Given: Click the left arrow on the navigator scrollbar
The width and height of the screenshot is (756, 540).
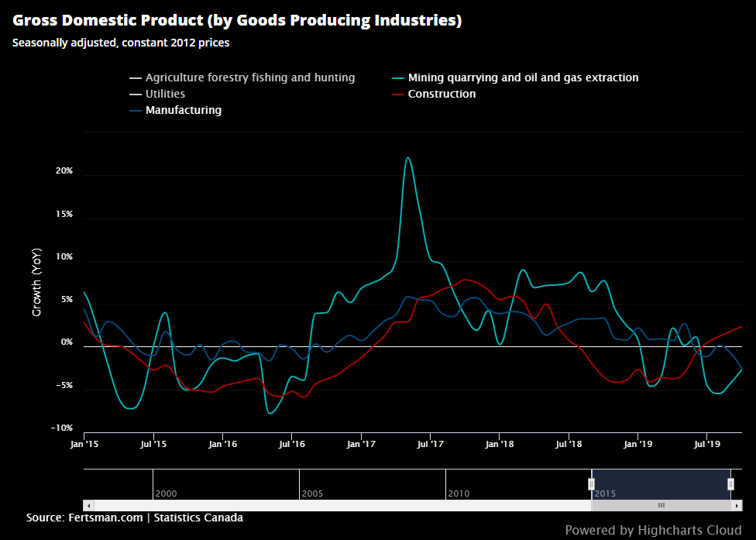Looking at the screenshot, I should point(90,505).
